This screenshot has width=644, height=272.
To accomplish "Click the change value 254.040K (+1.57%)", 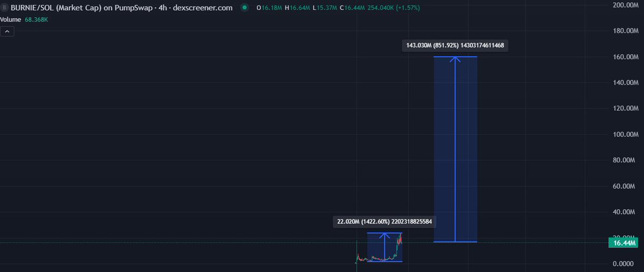I will coord(394,8).
